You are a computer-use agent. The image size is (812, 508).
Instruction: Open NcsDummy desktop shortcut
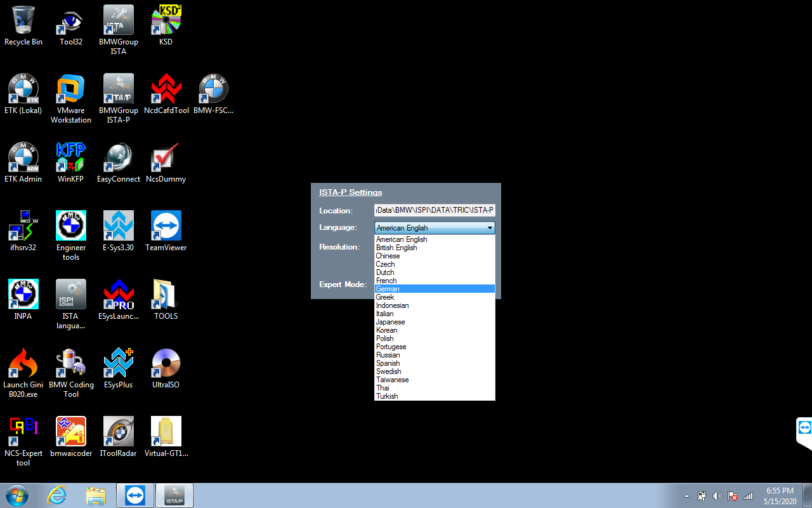click(166, 163)
